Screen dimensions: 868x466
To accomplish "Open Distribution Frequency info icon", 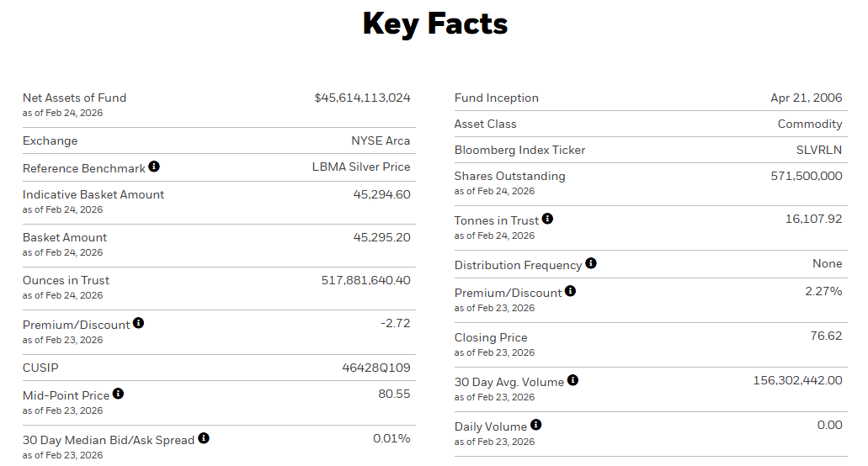I will click(591, 263).
